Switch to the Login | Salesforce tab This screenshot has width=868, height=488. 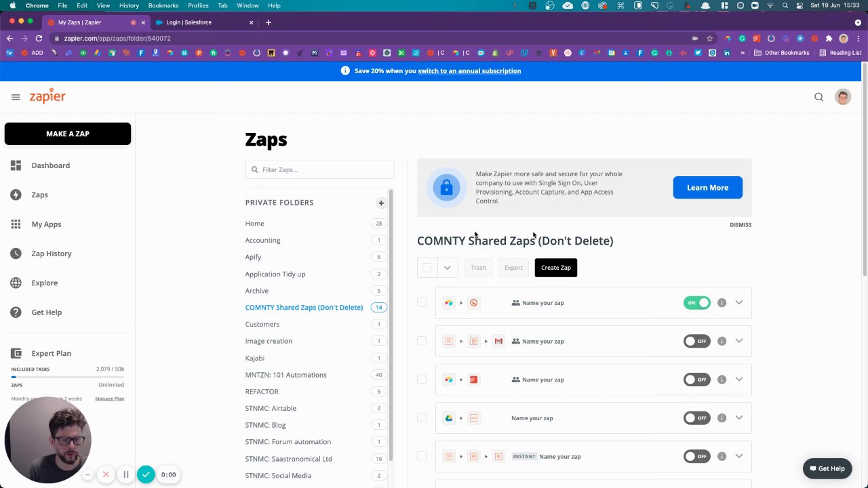pyautogui.click(x=203, y=22)
